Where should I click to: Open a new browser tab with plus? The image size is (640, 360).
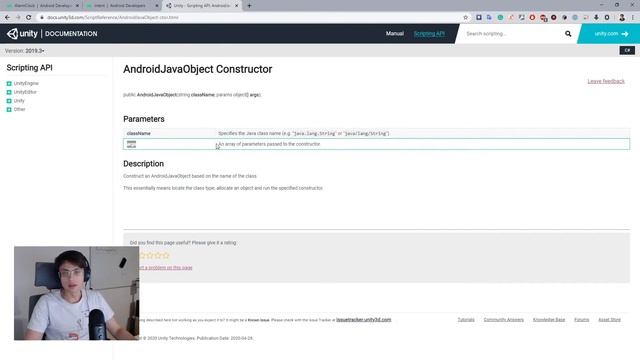pyautogui.click(x=249, y=6)
